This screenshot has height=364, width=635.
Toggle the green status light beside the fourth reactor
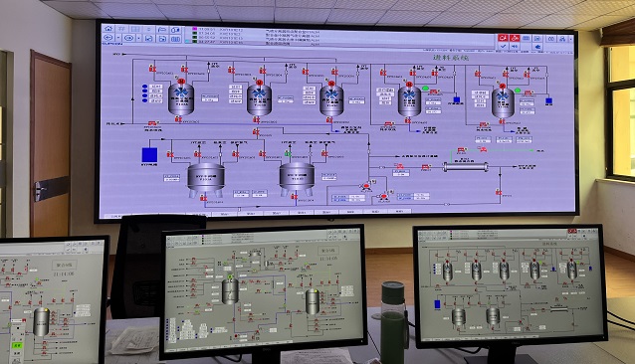pos(425,88)
